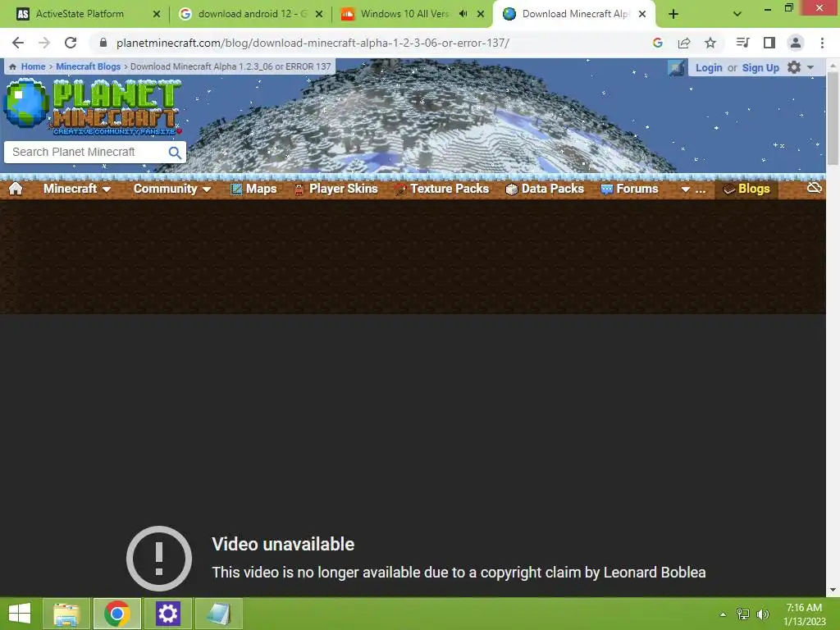Image resolution: width=840 pixels, height=630 pixels.
Task: Click the page vertical scrollbar thumb
Action: tap(833, 118)
